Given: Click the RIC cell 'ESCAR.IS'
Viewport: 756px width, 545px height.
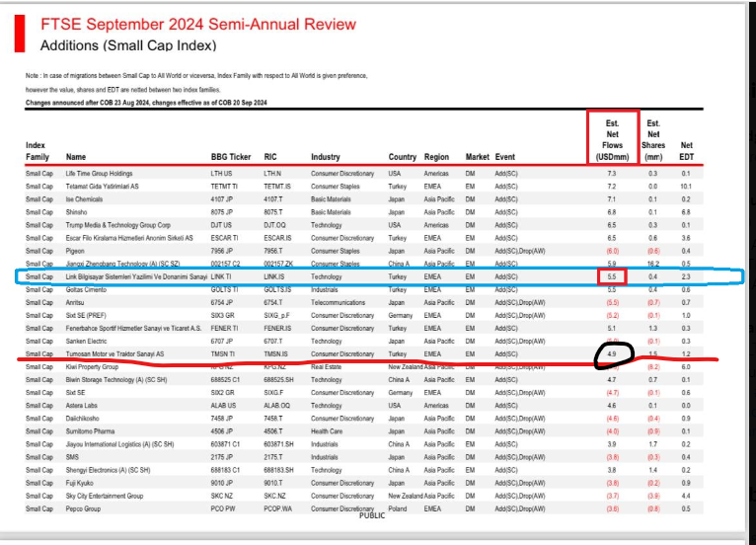Looking at the screenshot, I should click(x=277, y=238).
